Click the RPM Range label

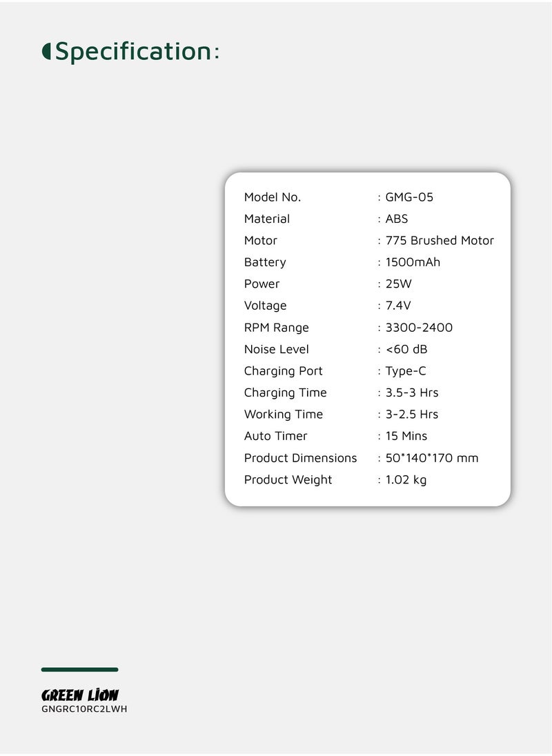coord(276,328)
